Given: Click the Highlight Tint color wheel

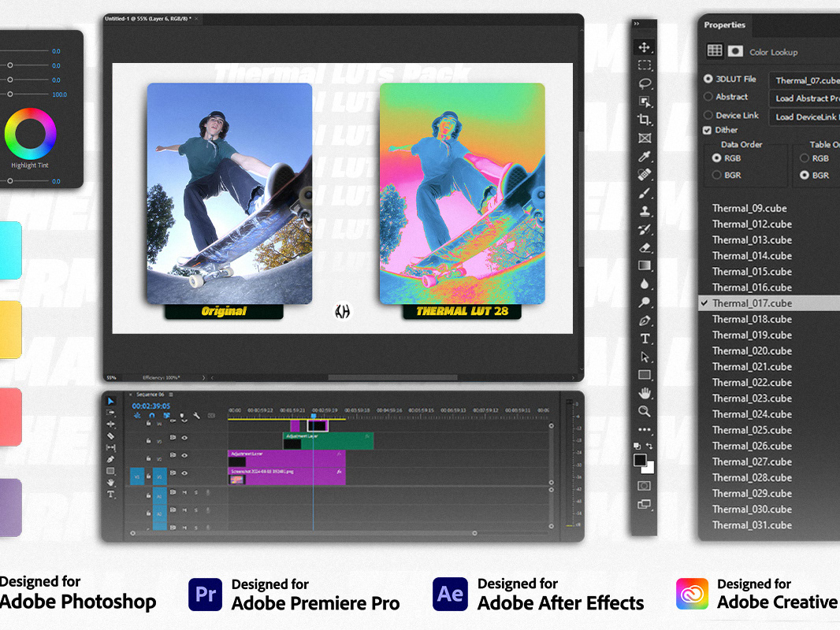Looking at the screenshot, I should pyautogui.click(x=30, y=134).
